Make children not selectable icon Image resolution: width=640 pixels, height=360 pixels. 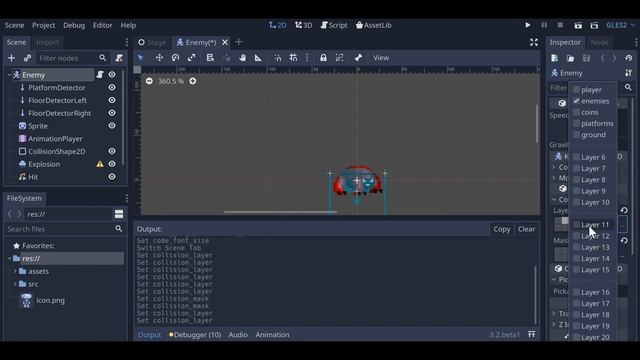(x=340, y=58)
